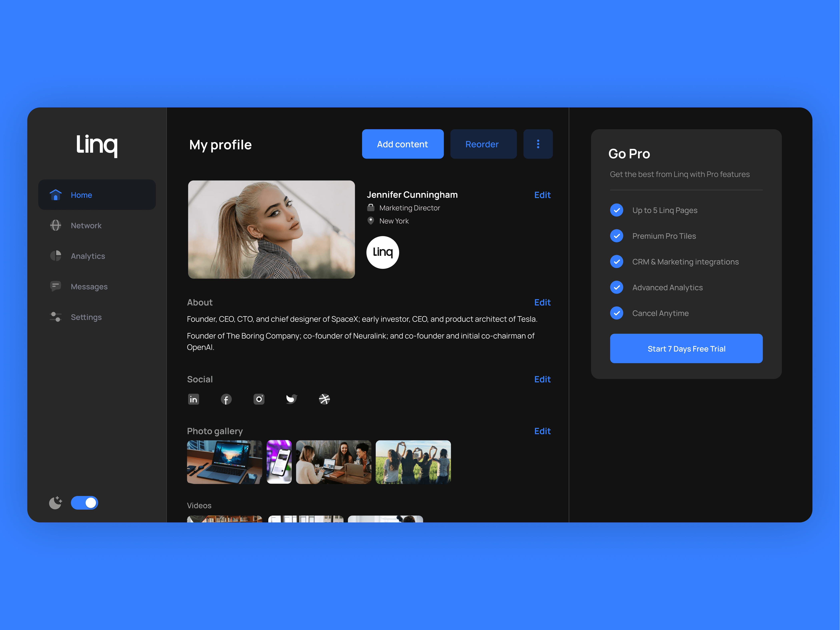Click the Up to 5 Linq Pages text
The height and width of the screenshot is (630, 840).
[665, 210]
